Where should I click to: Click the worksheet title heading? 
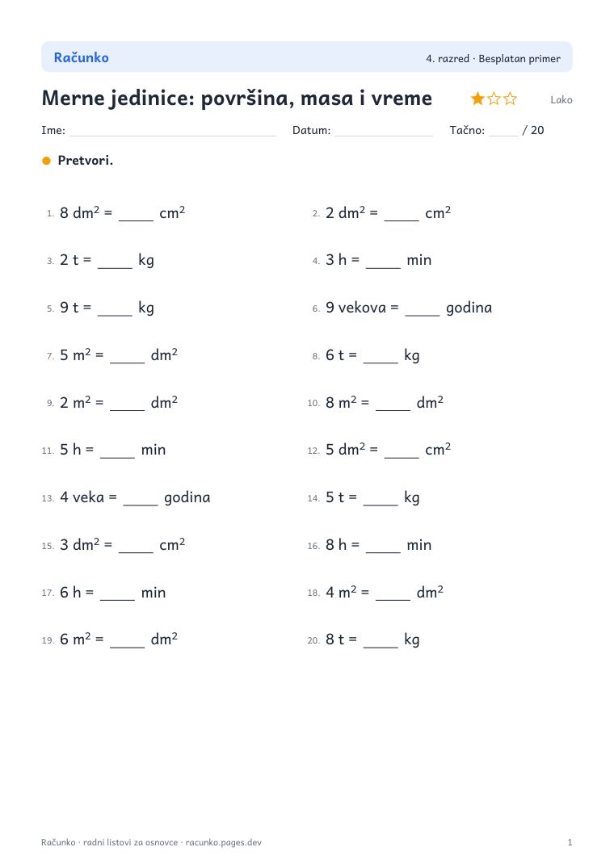point(237,99)
